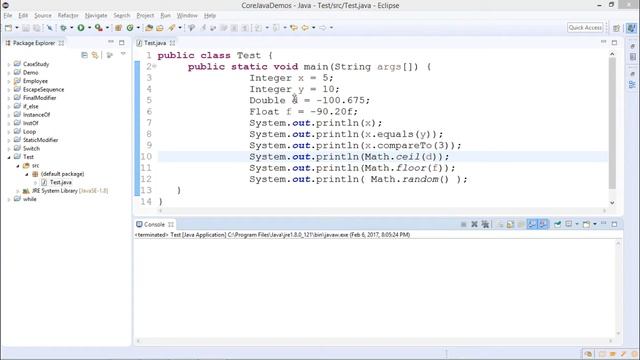This screenshot has width=640, height=360.
Task: Click Remove All Terminated Launches icon
Action: [x=485, y=224]
